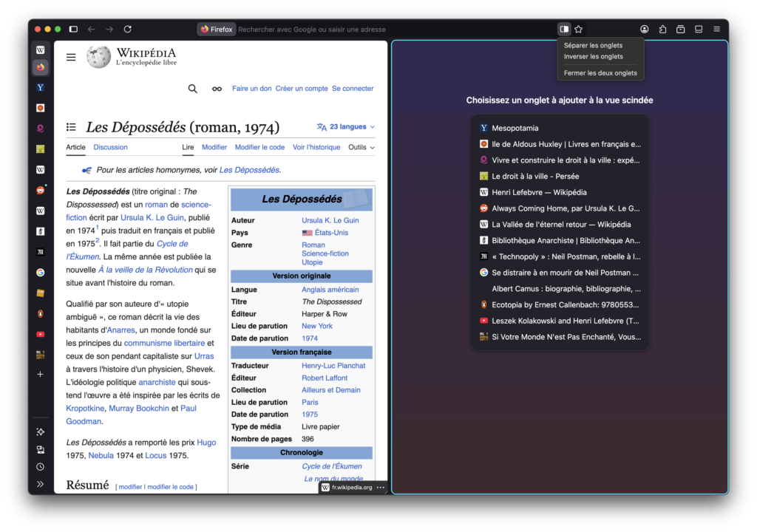Select 'Inverser les onglets' menu entry
The width and height of the screenshot is (757, 532).
593,57
